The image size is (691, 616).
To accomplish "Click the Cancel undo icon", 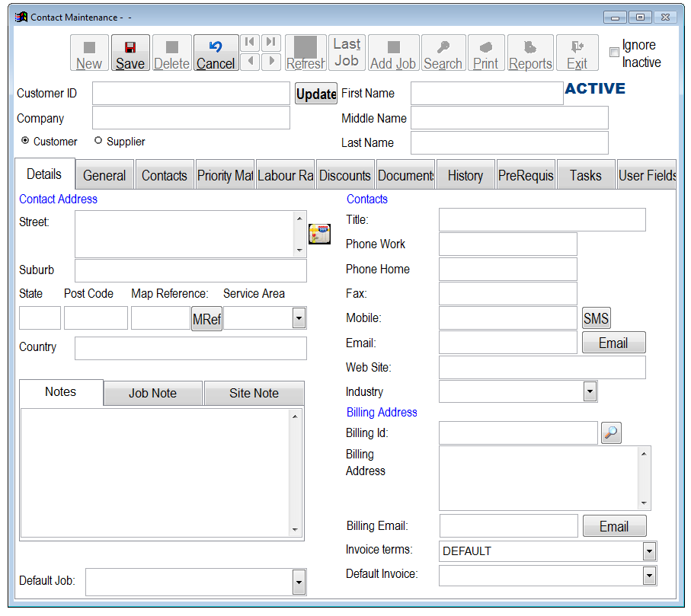I will 215,47.
